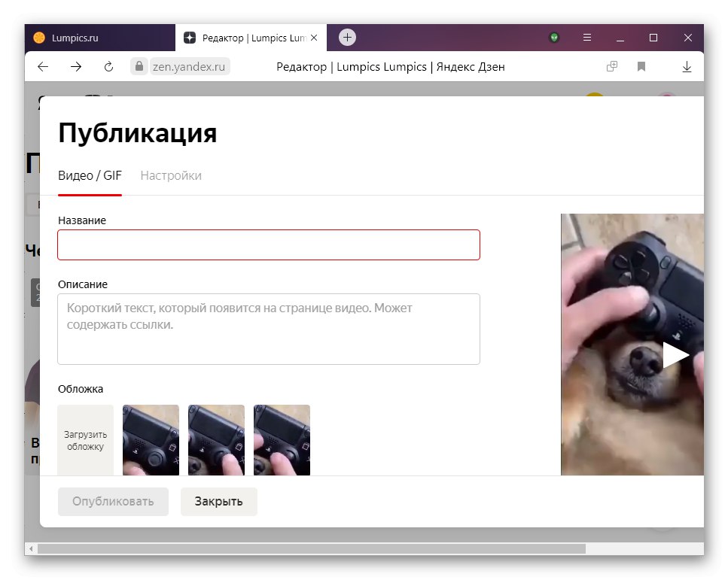Open downloads via the arrow icon
The image size is (728, 580).
687,66
